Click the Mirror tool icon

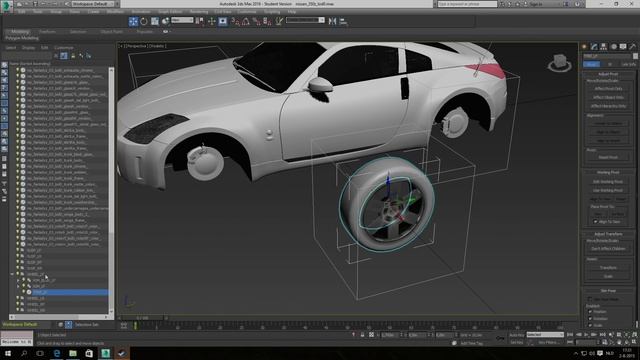click(332, 21)
